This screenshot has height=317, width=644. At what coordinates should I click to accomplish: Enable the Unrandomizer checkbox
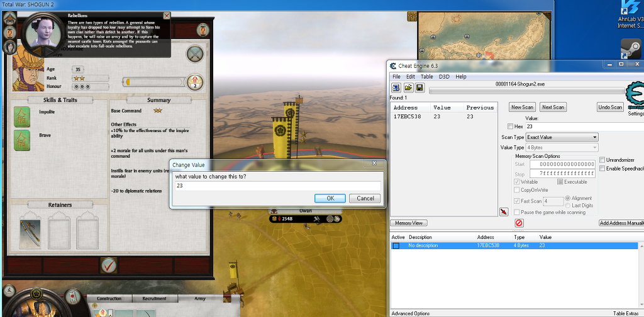(602, 160)
